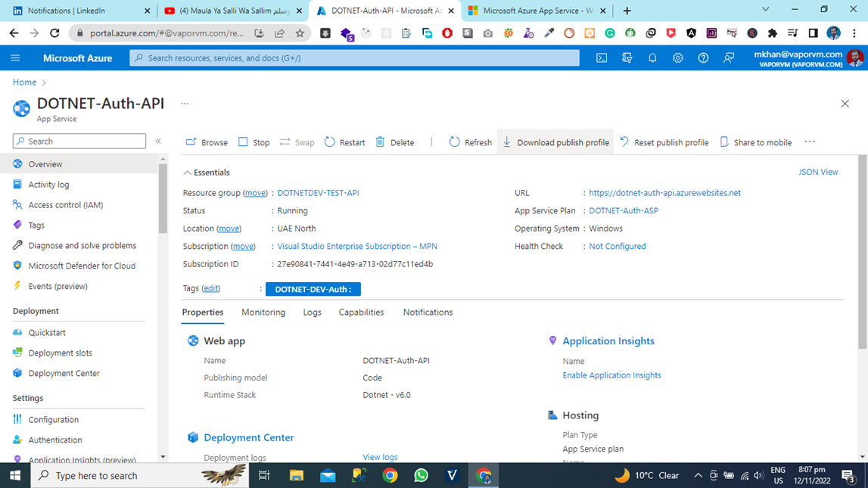Open JSON View for Essentials
This screenshot has width=868, height=488.
click(x=818, y=172)
